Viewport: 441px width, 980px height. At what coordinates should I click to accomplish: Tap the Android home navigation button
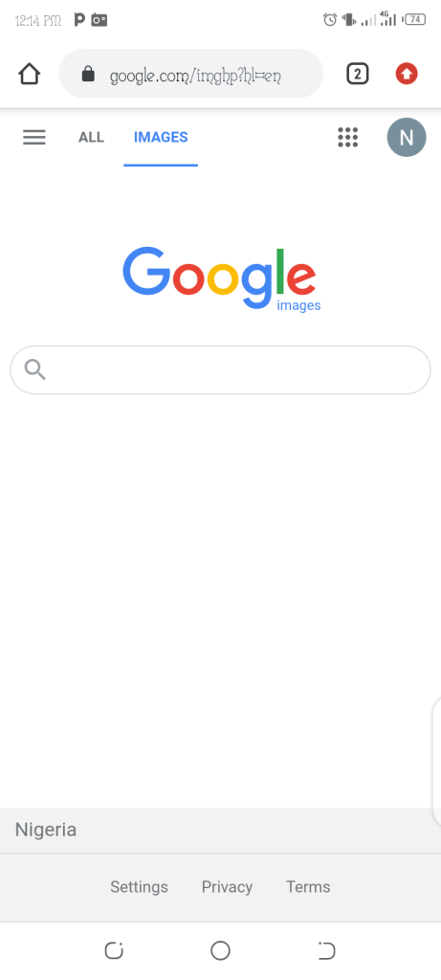[220, 950]
